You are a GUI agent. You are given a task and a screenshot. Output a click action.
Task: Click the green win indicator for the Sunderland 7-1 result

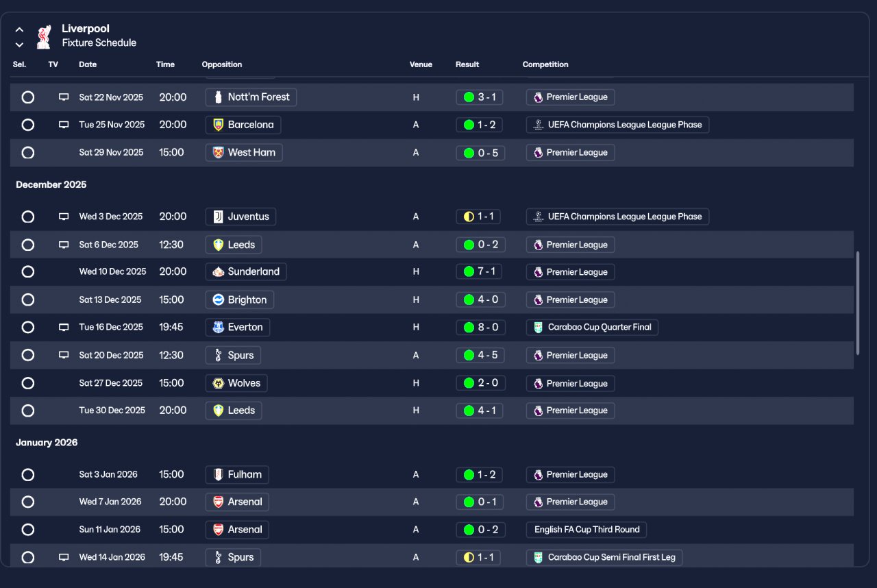469,271
